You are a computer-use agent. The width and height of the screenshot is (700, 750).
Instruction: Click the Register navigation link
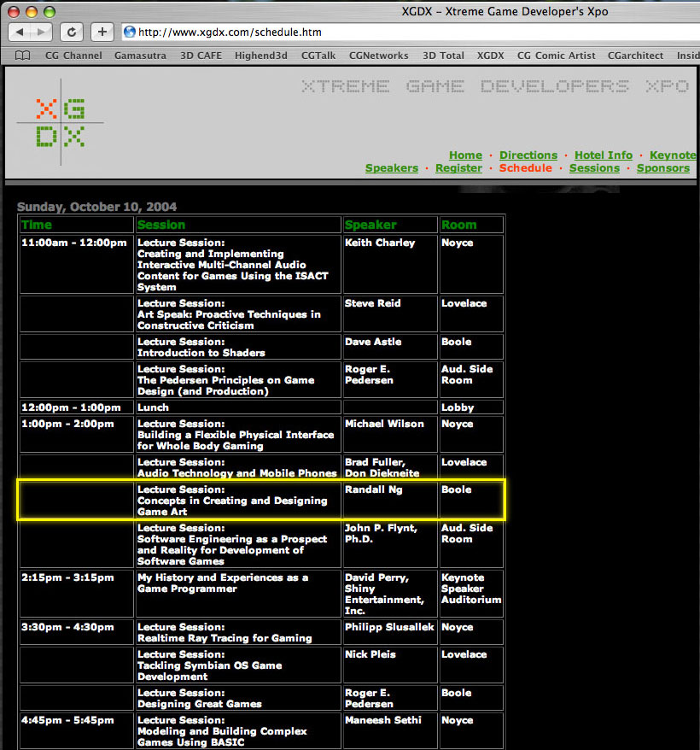click(458, 168)
